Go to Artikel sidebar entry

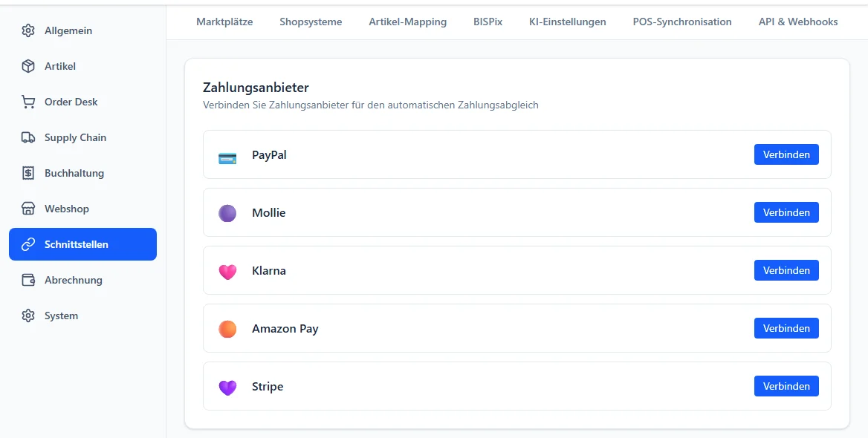[x=82, y=66]
